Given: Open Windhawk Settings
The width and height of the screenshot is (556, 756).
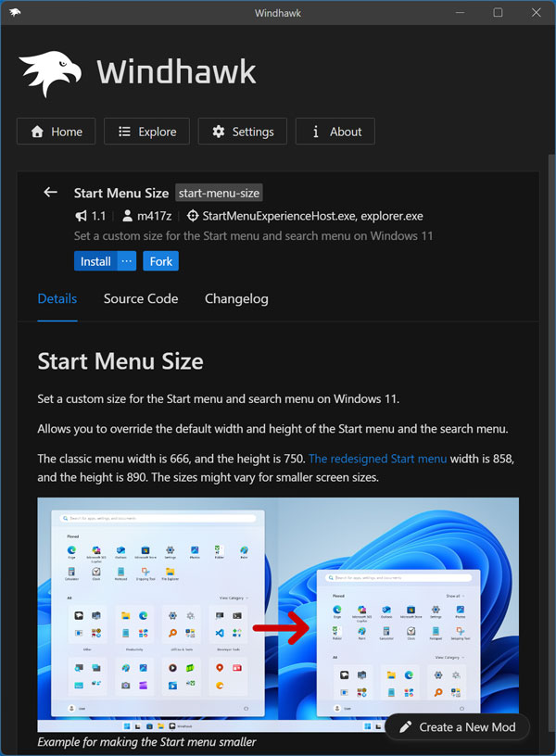Looking at the screenshot, I should 243,132.
